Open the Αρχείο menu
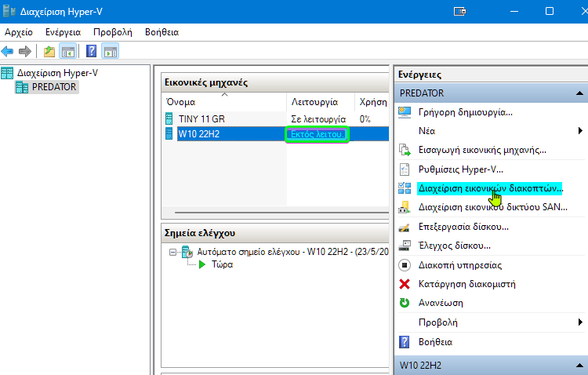The width and height of the screenshot is (588, 375). 19,32
